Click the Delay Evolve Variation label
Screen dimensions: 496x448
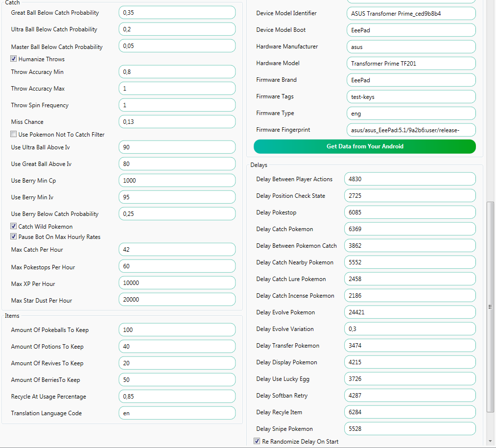pos(285,329)
